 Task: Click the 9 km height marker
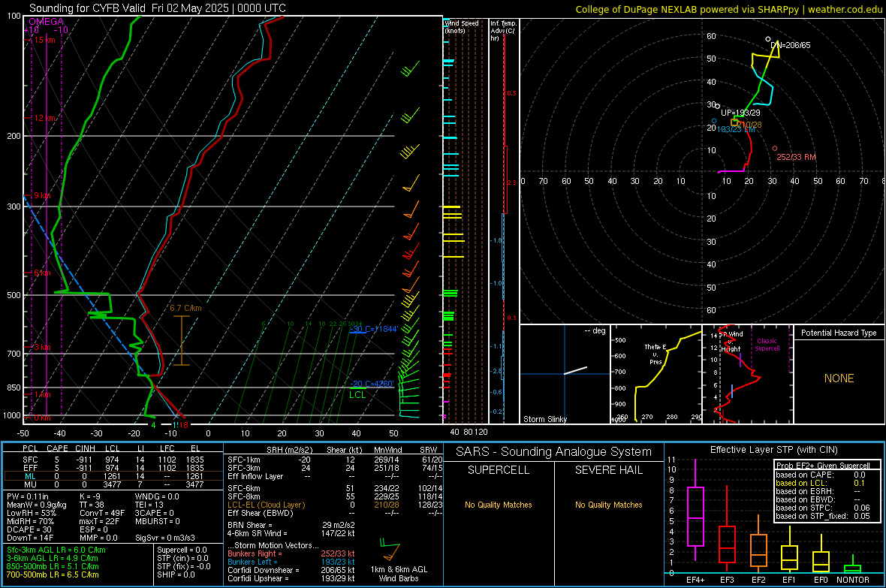tap(42, 195)
